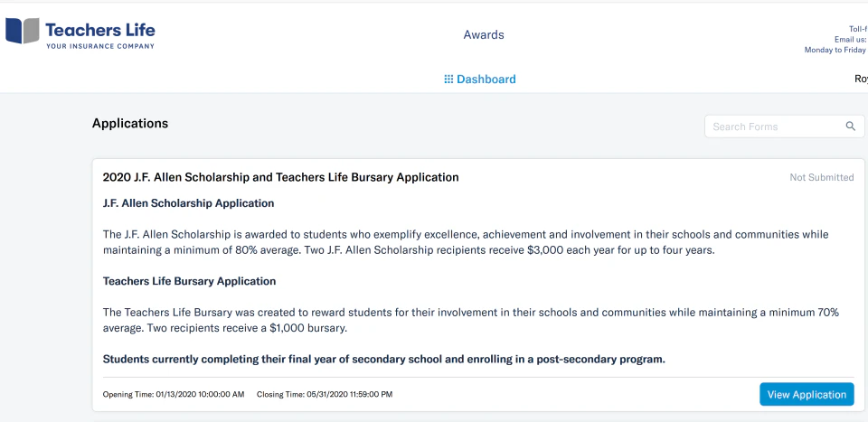The image size is (868, 422).
Task: Click the Teachers Life book logo icon
Action: 23,32
